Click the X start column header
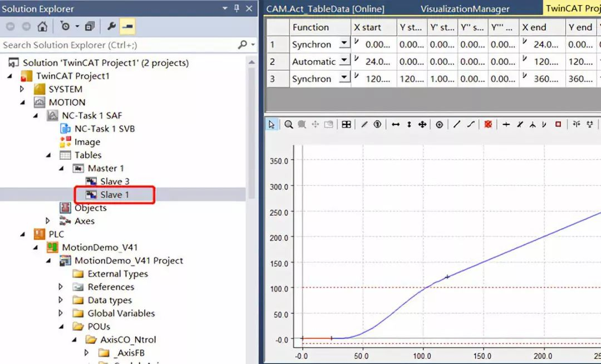 [374, 27]
